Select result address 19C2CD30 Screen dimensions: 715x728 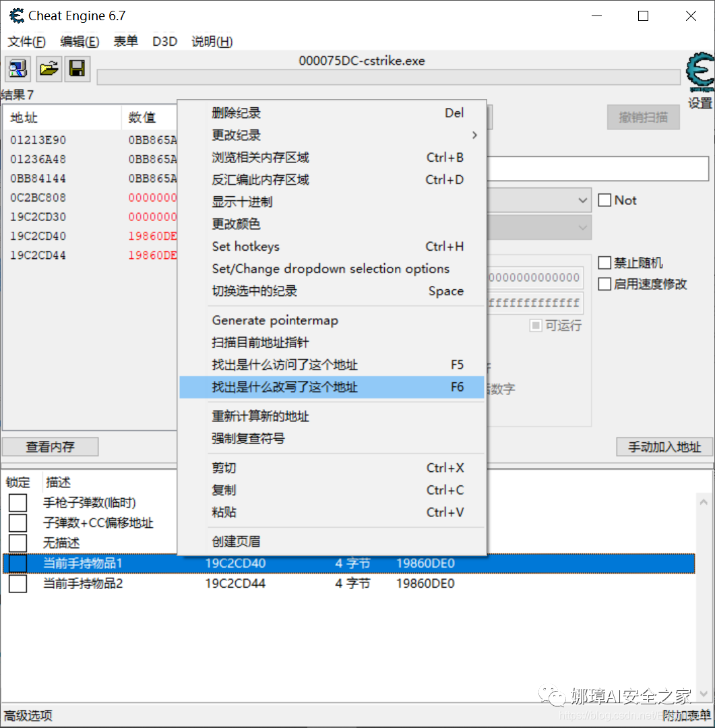pos(38,217)
